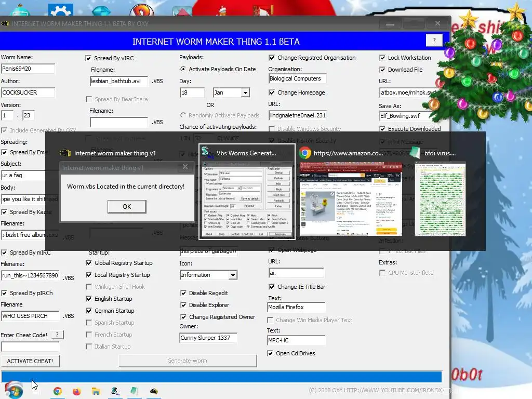Image resolution: width=532 pixels, height=399 pixels.
Task: Uncheck Local Registry Startup
Action: [x=89, y=275]
